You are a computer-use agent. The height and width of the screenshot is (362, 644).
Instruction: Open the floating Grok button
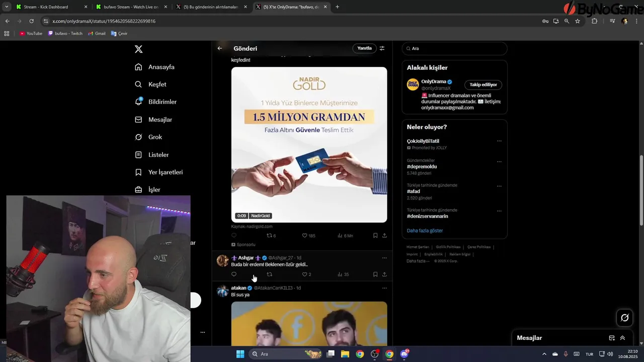tap(625, 318)
